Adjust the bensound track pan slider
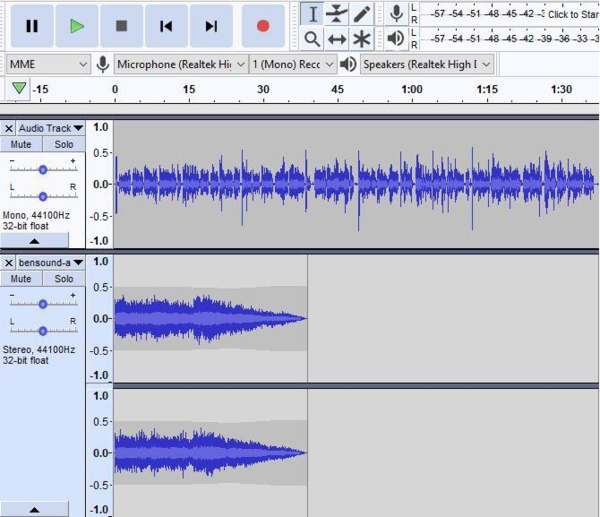Image resolution: width=600 pixels, height=517 pixels. click(x=43, y=331)
